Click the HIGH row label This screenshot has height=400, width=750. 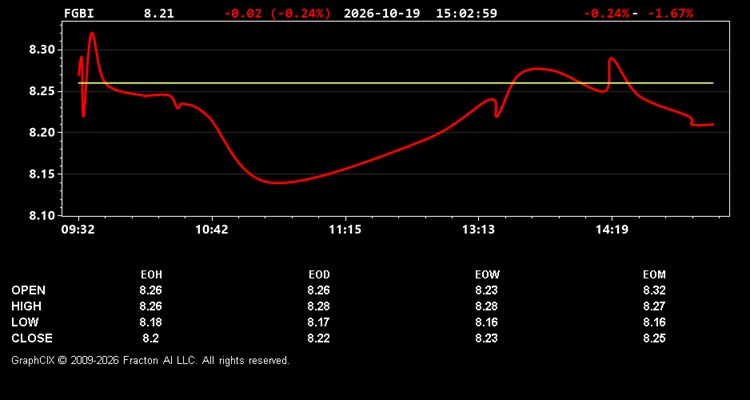[26, 306]
